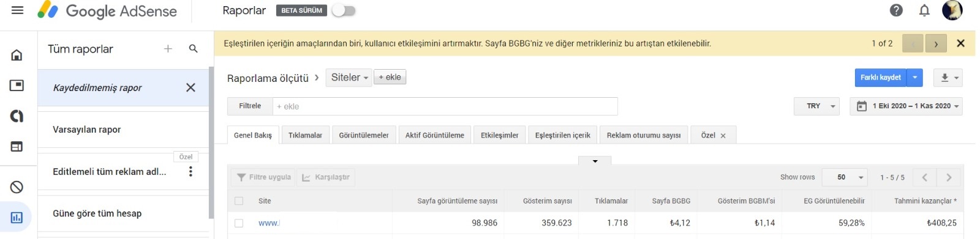Open Editlemeli tüm reklam report
Image resolution: width=980 pixels, height=239 pixels.
[109, 172]
